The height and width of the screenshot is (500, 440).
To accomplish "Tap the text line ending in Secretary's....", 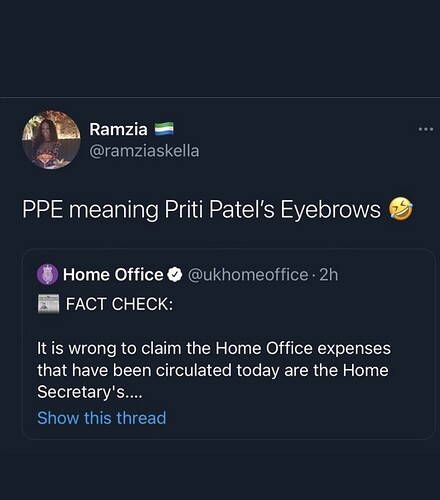I will (x=90, y=392).
